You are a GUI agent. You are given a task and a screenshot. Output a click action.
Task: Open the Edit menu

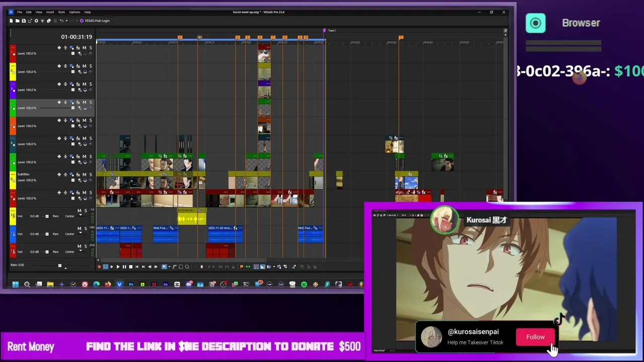click(x=29, y=12)
